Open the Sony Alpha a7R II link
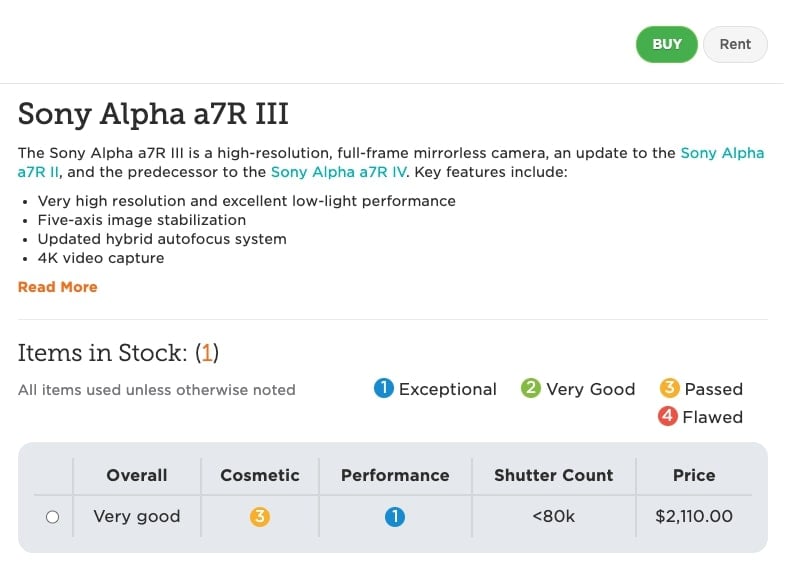The image size is (788, 562). click(722, 153)
